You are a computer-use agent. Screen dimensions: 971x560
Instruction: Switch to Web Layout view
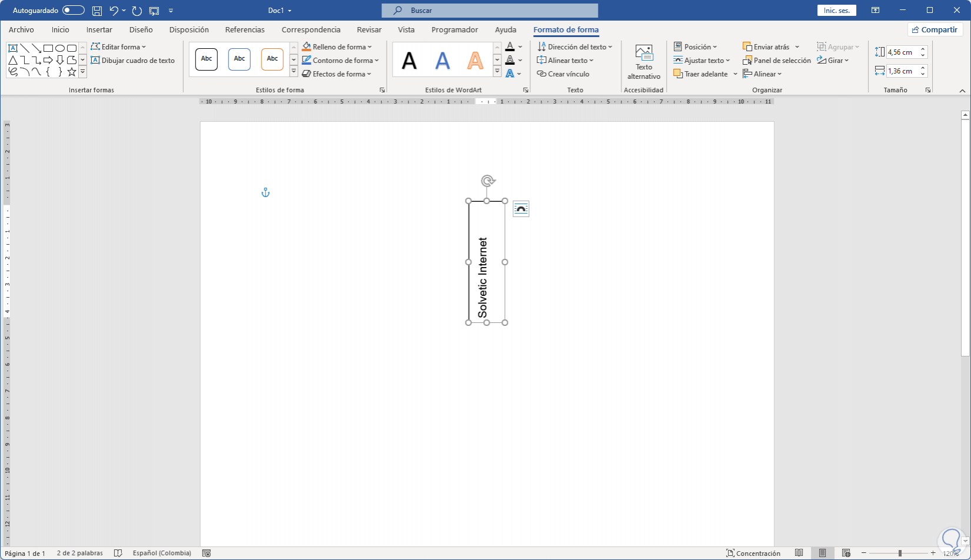[x=846, y=553]
